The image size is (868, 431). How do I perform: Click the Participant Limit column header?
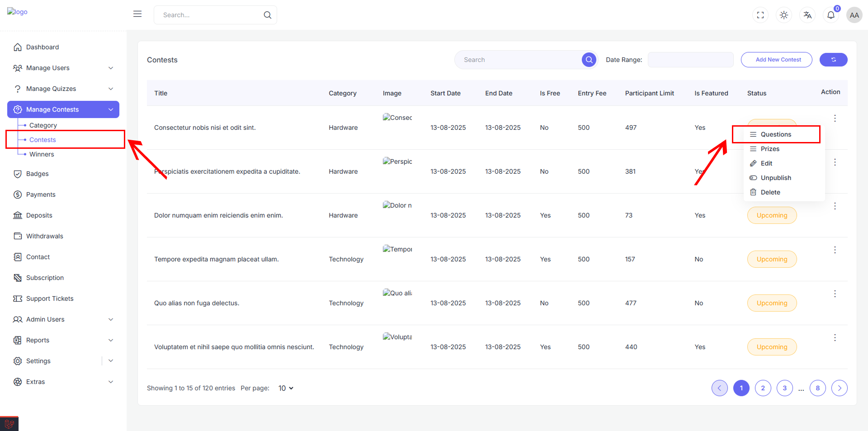pyautogui.click(x=649, y=93)
